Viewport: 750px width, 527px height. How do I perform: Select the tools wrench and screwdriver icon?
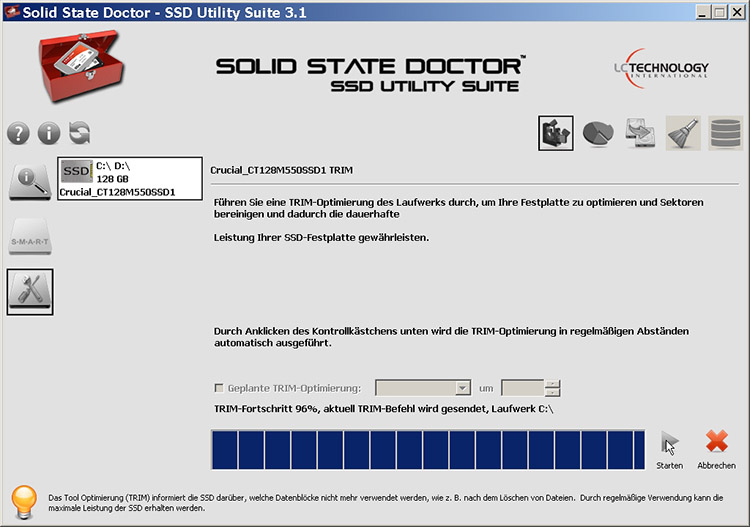tap(30, 292)
